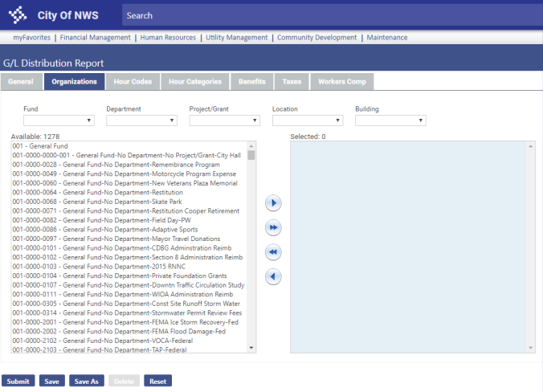
Task: Click the Save As button
Action: (x=86, y=381)
